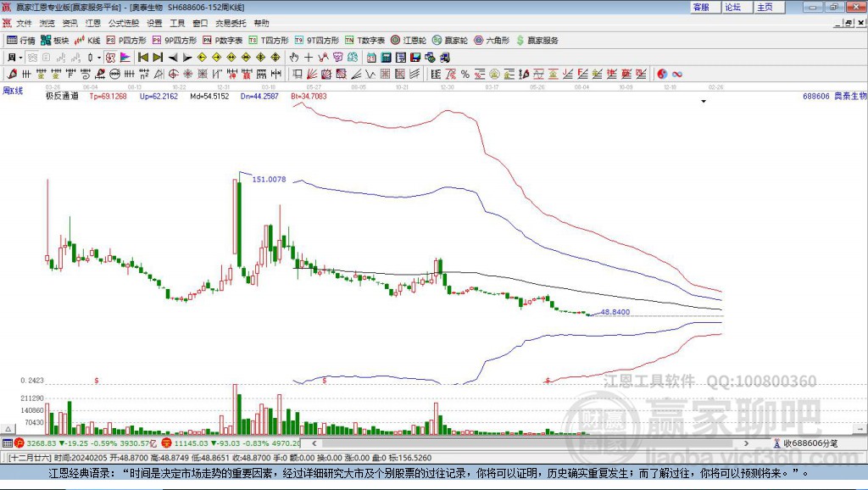This screenshot has height=490, width=868.
Task: Click the save floppy disk icon
Action: [x=415, y=57]
